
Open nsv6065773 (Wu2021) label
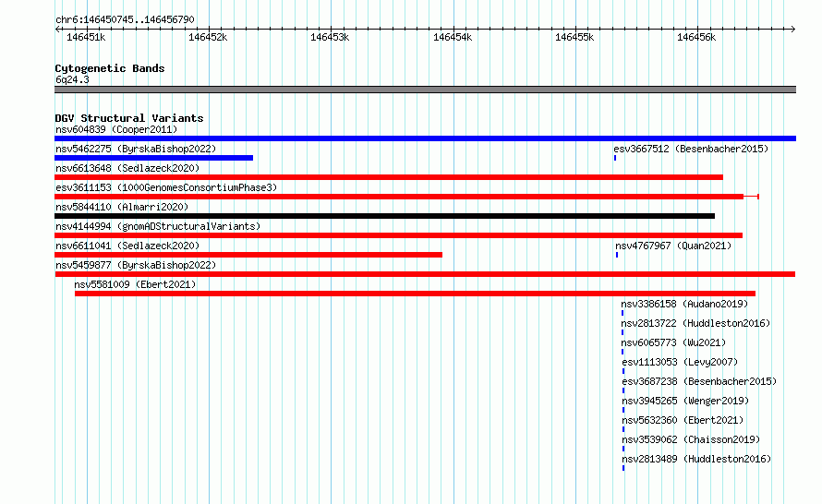click(x=673, y=342)
